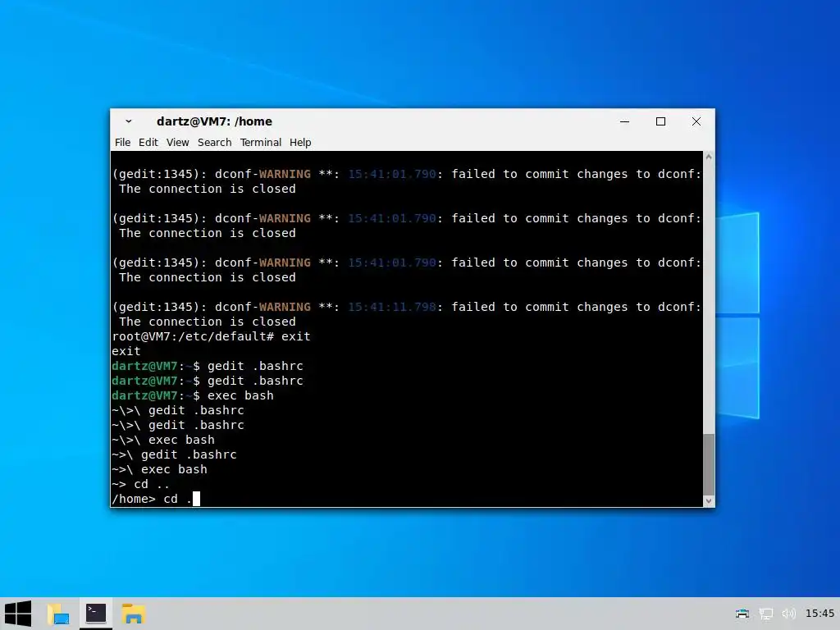This screenshot has height=630, width=840.
Task: Open the file manager icon in taskbar
Action: tap(58, 614)
